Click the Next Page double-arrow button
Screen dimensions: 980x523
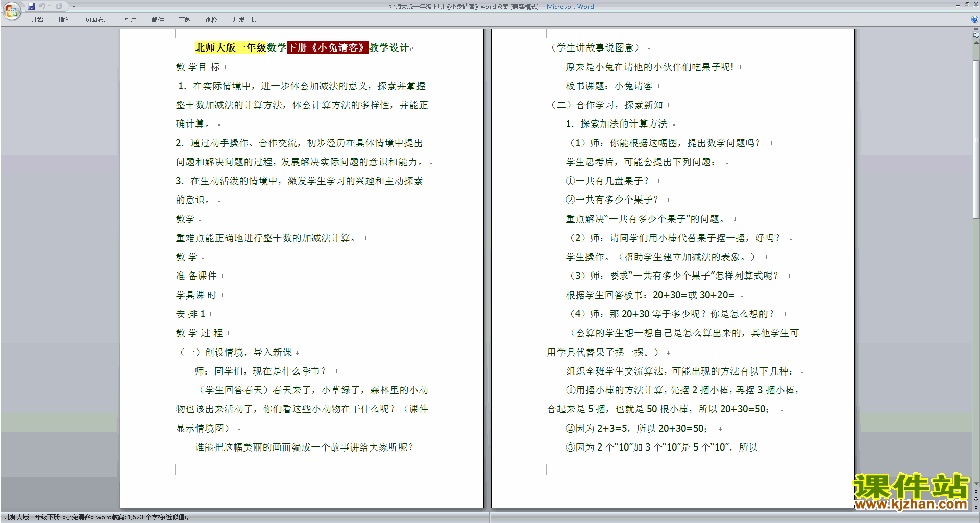[x=976, y=507]
